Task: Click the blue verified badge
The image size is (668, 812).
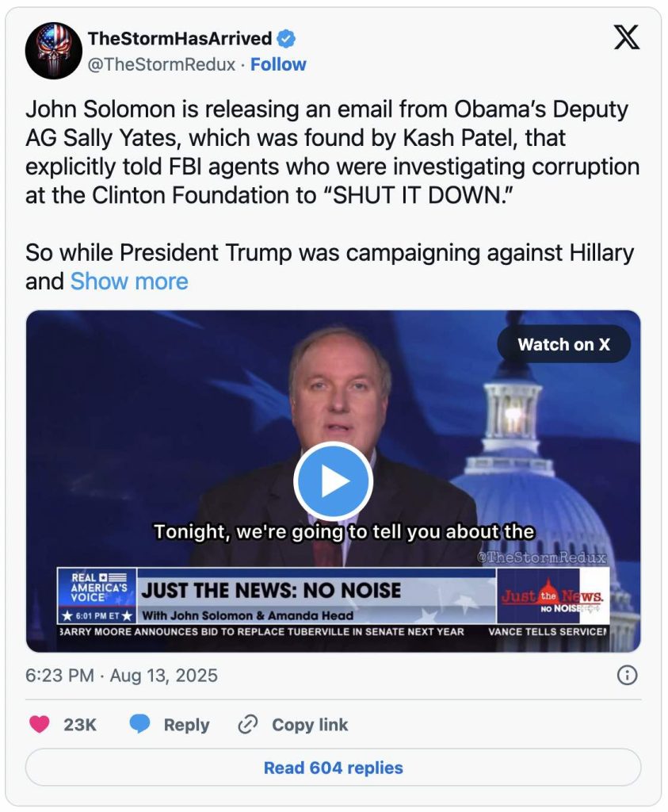Action: click(286, 38)
